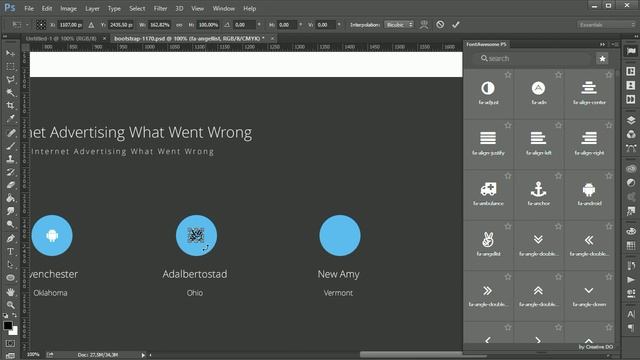Insert the fa-adn icon
640x360 pixels.
coord(538,94)
